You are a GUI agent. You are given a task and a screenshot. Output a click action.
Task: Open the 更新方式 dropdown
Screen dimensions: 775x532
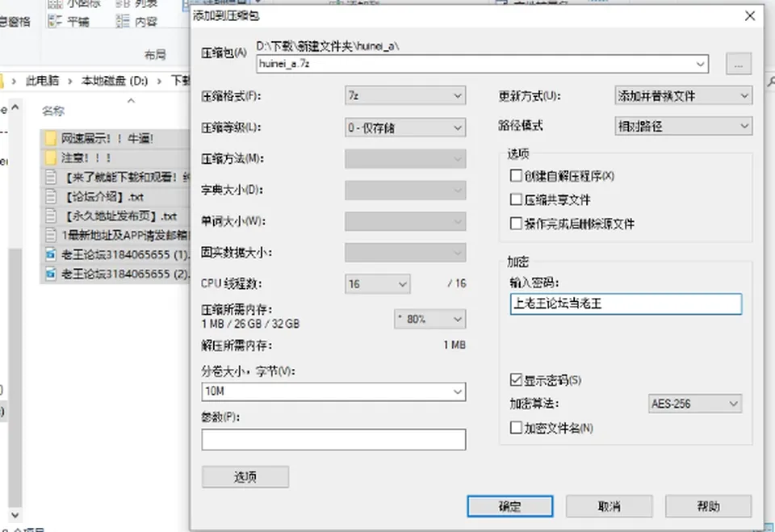click(x=684, y=96)
